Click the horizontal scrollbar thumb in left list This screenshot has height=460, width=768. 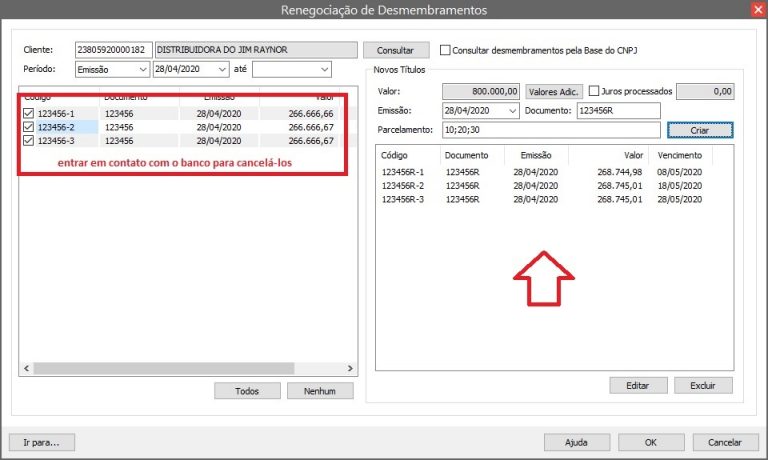(x=164, y=368)
